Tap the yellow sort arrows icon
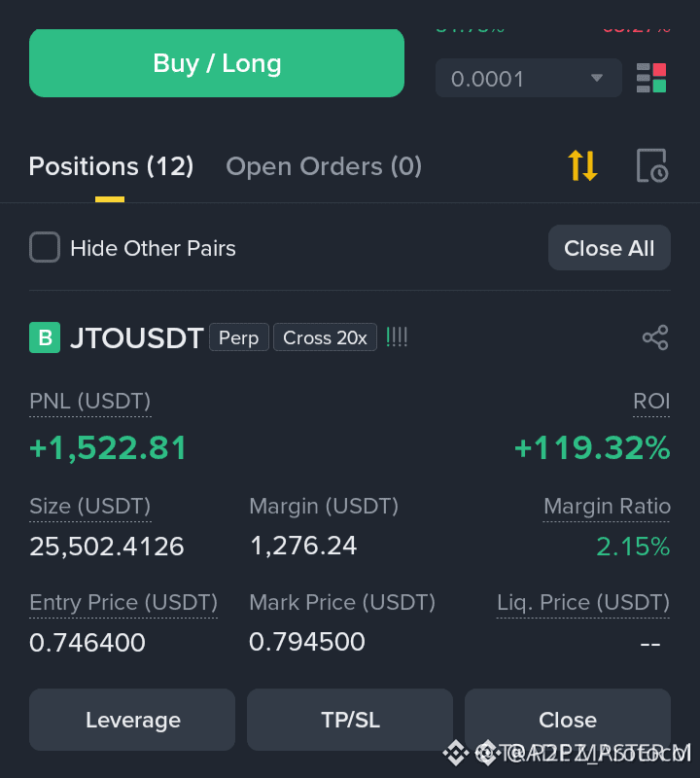Image resolution: width=700 pixels, height=778 pixels. (582, 165)
